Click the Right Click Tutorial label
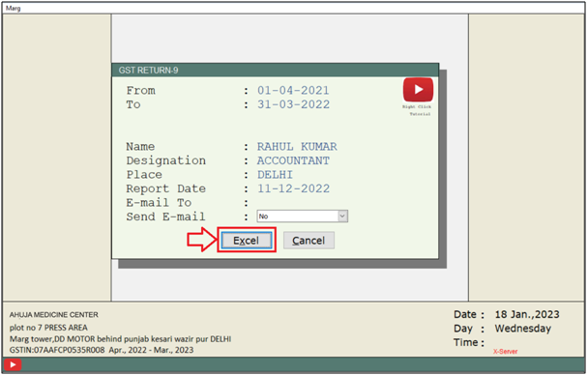 click(417, 110)
